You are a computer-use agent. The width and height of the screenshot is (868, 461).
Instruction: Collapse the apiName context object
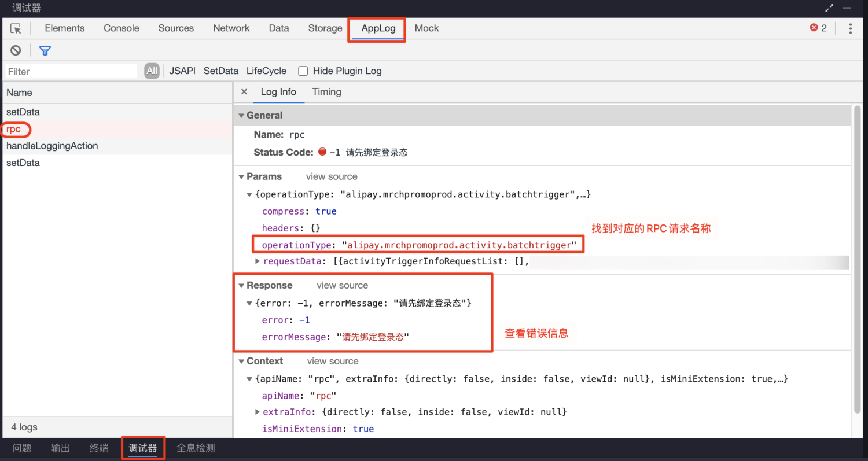[250, 379]
